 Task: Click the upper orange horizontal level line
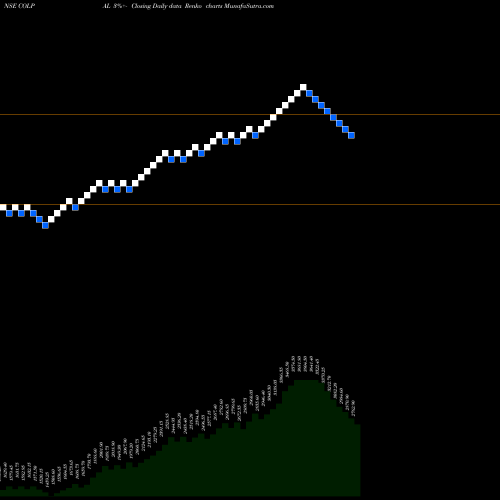click(x=250, y=115)
